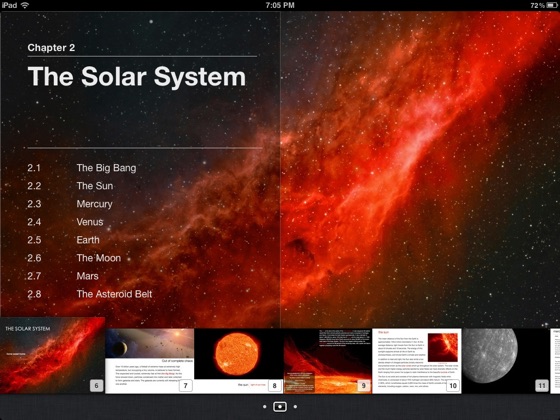This screenshot has height=420, width=560.
Task: Select page 8 orange sun thumbnail
Action: pyautogui.click(x=239, y=361)
